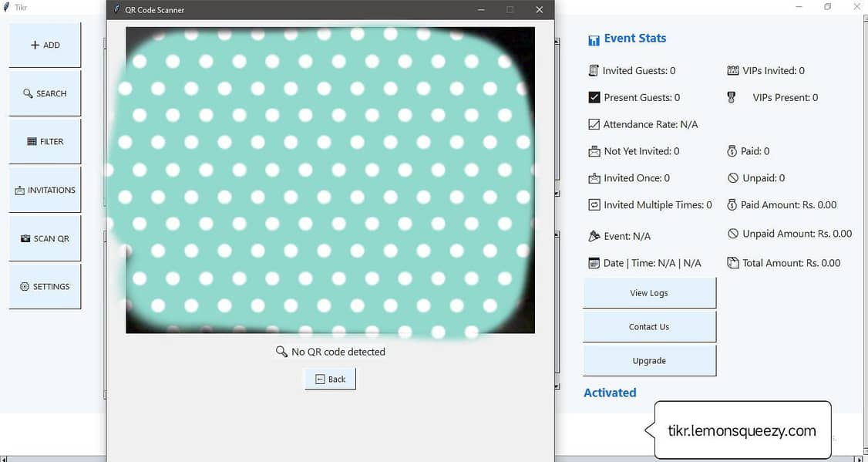The width and height of the screenshot is (868, 462).
Task: Open the tikr.lemonsqueezy.com link
Action: click(x=741, y=429)
